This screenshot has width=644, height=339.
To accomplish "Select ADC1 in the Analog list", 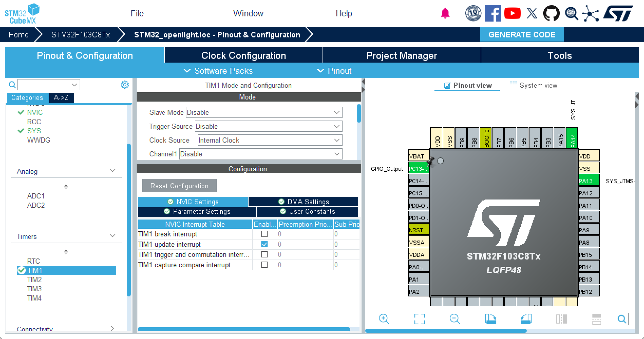I will (36, 196).
